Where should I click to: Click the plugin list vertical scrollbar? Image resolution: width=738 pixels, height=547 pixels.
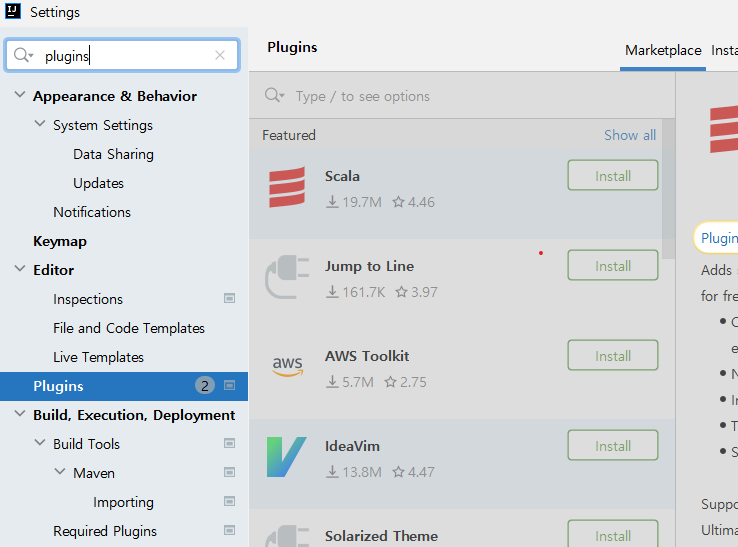[668, 188]
